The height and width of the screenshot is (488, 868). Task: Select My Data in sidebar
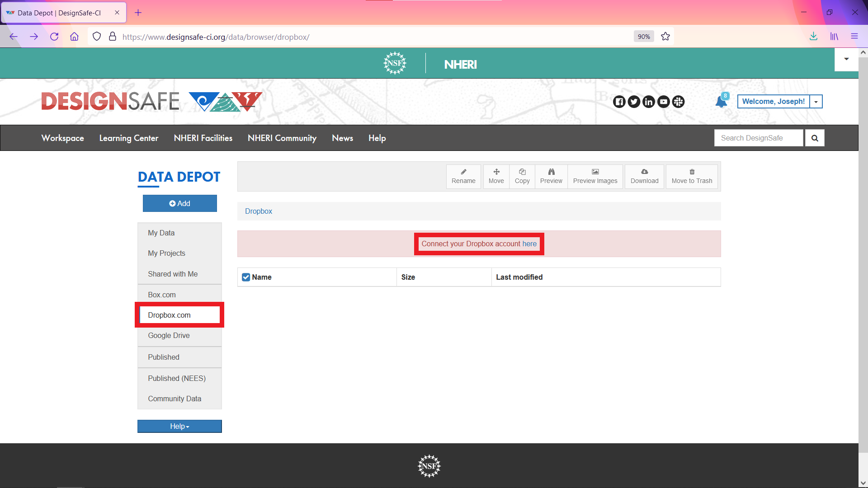(179, 233)
